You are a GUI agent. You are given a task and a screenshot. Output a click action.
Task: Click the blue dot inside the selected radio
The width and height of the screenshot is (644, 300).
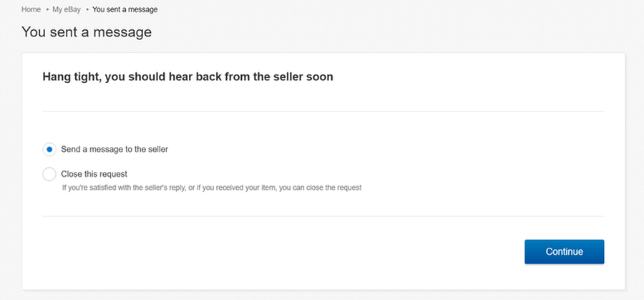coord(49,150)
